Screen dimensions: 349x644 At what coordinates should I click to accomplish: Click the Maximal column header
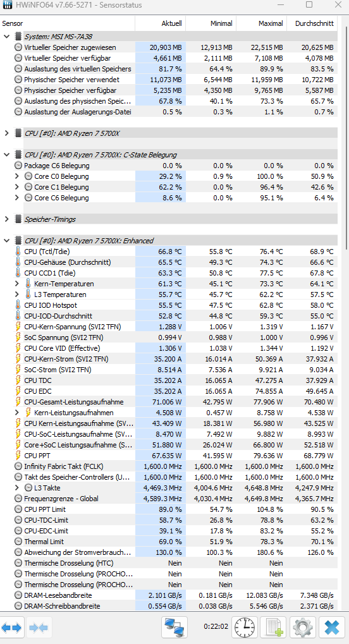click(x=262, y=23)
